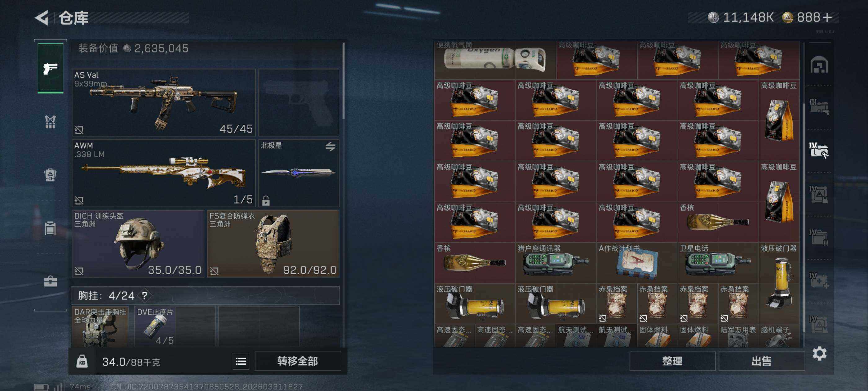Screen dimensions: 868x391
Task: Click the settings gear icon
Action: [x=819, y=353]
